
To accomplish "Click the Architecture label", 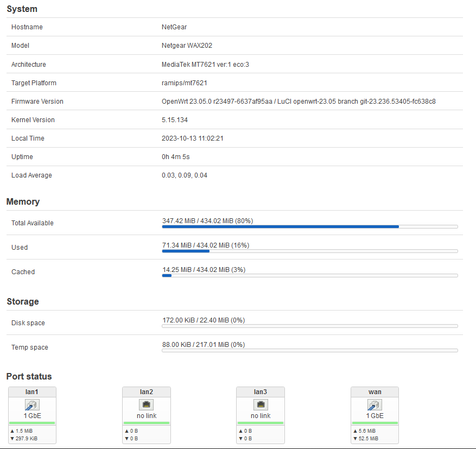I will pyautogui.click(x=29, y=65).
